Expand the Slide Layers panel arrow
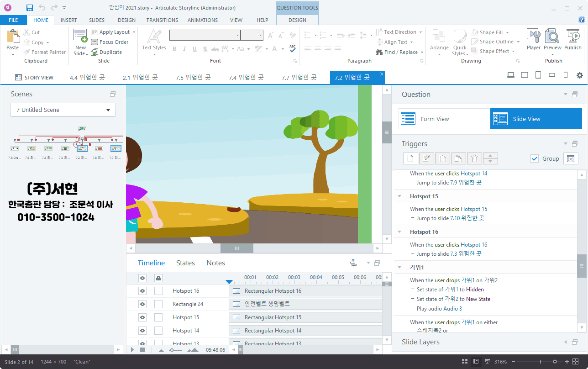The width and height of the screenshot is (588, 369). (566, 342)
